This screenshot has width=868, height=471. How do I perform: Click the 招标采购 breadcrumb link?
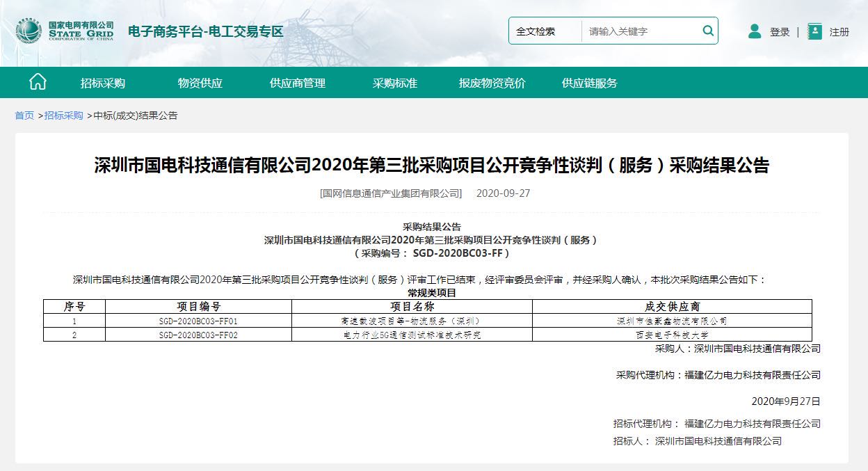pyautogui.click(x=64, y=115)
